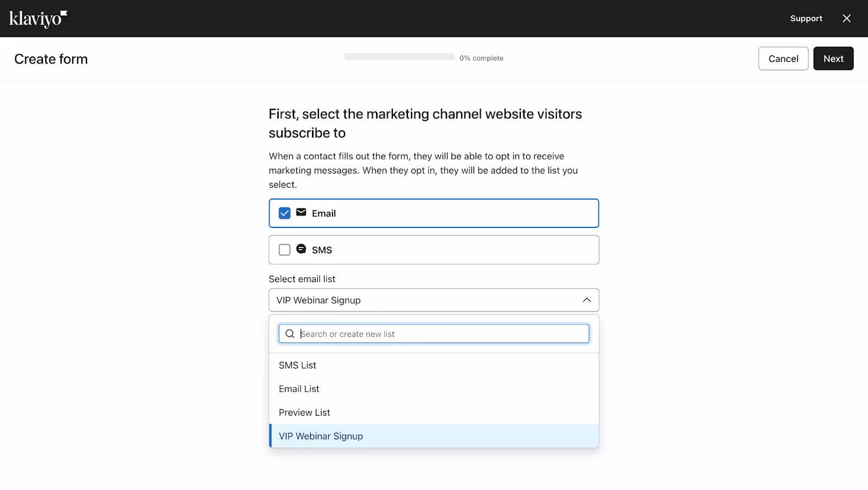Click the 0% complete label
The image size is (868, 490).
click(x=481, y=58)
